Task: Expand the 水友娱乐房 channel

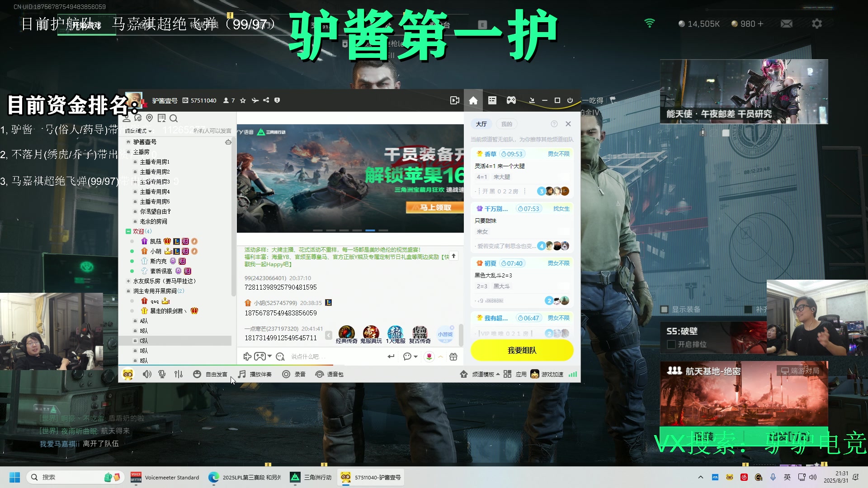Action: [x=128, y=281]
